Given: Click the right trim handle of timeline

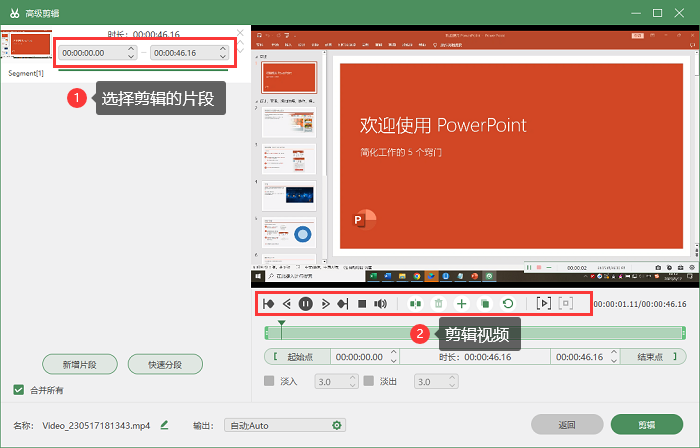Looking at the screenshot, I should (x=683, y=332).
